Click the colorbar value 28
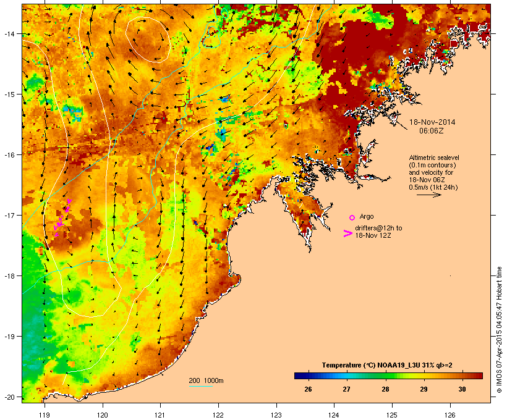The image size is (507, 420). click(385, 389)
